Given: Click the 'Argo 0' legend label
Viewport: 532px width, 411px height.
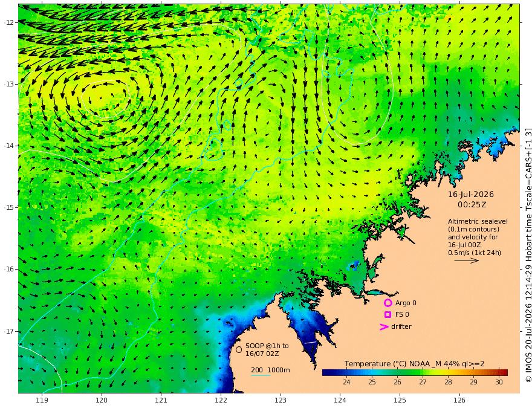Looking at the screenshot, I should tap(406, 303).
